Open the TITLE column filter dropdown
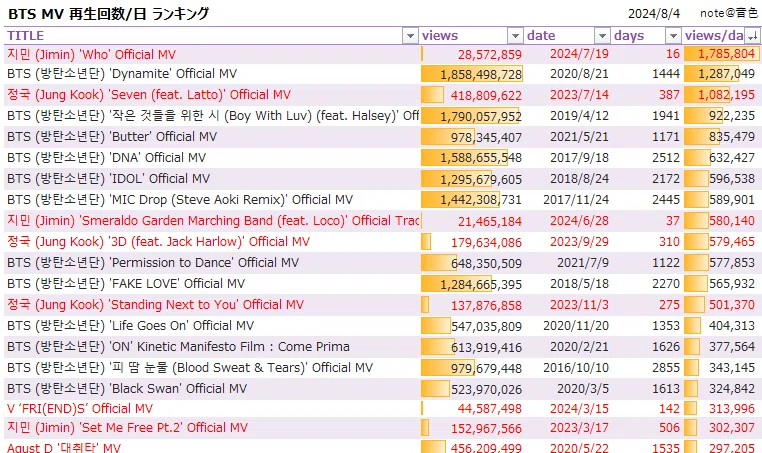 410,36
